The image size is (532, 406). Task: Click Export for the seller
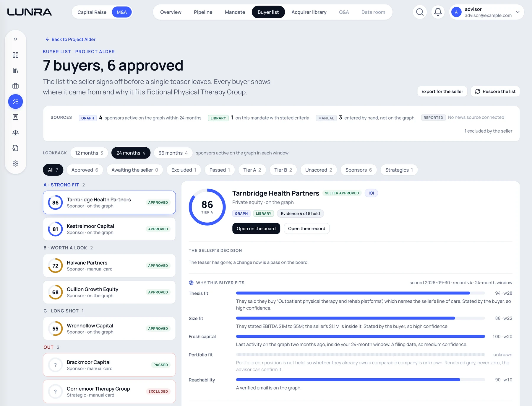[442, 92]
